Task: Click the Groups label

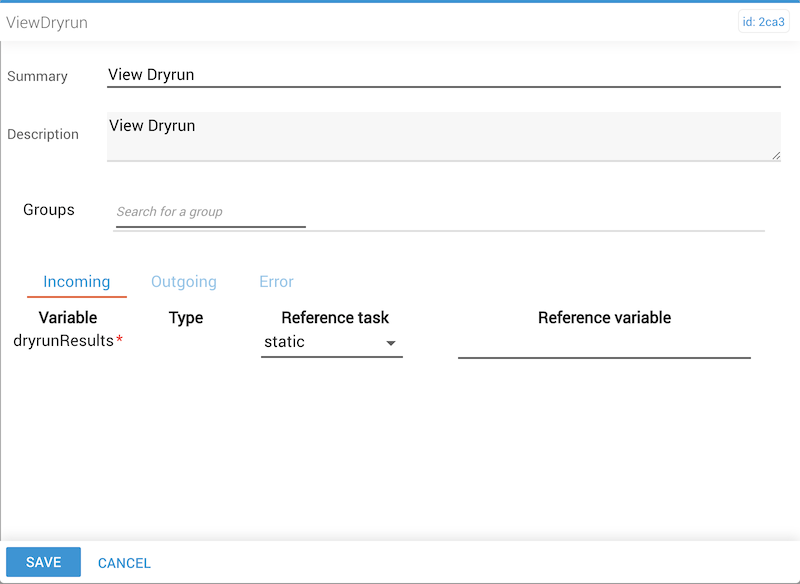Action: pyautogui.click(x=49, y=210)
